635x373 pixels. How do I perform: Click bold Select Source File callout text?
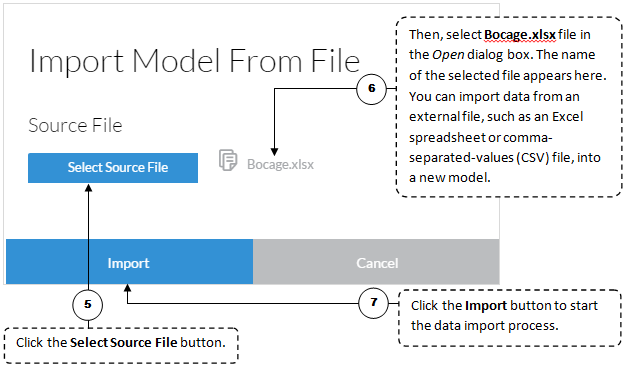point(124,343)
